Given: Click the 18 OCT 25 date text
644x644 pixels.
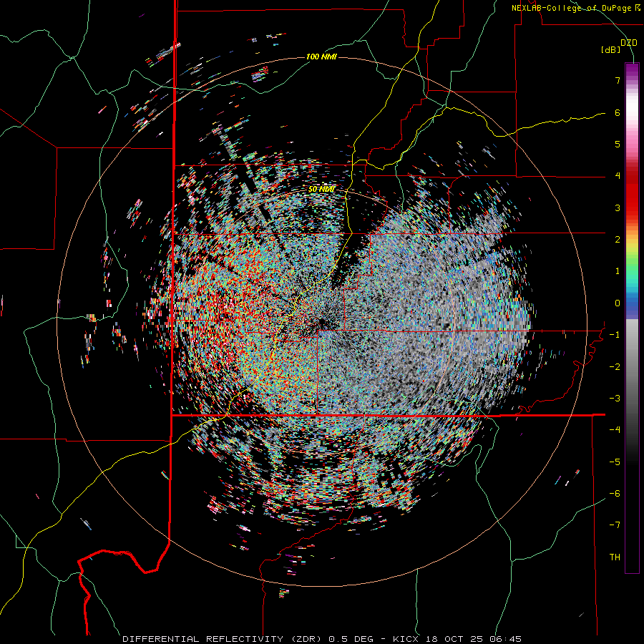Looking at the screenshot, I should pyautogui.click(x=456, y=639).
